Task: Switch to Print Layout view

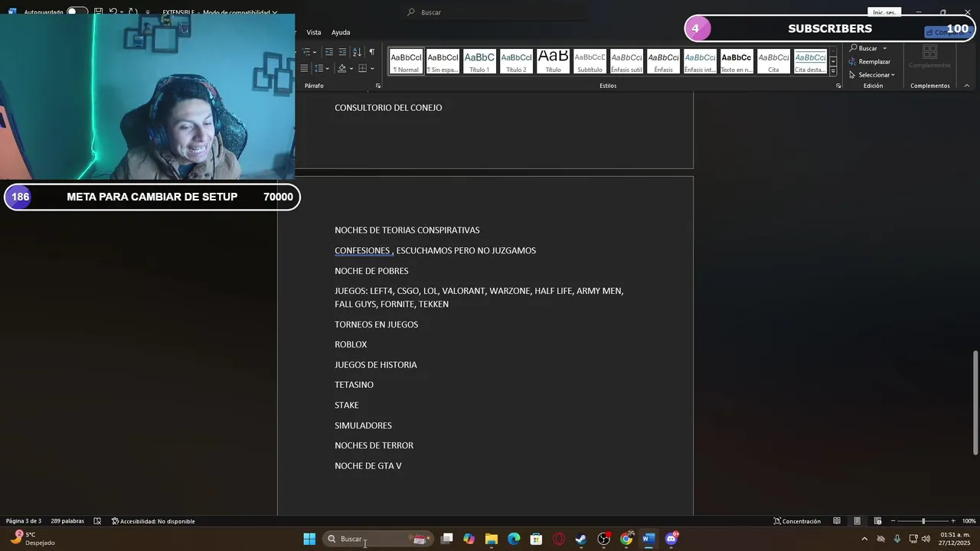Action: pos(857,521)
